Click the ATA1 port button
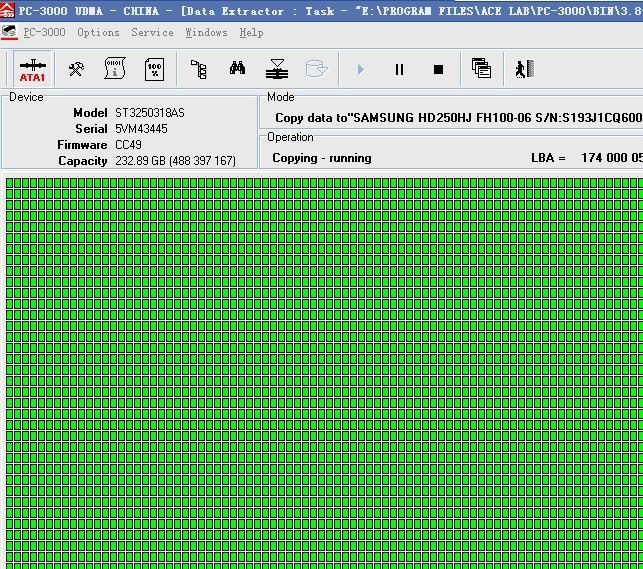This screenshot has width=643, height=569. click(x=32, y=69)
